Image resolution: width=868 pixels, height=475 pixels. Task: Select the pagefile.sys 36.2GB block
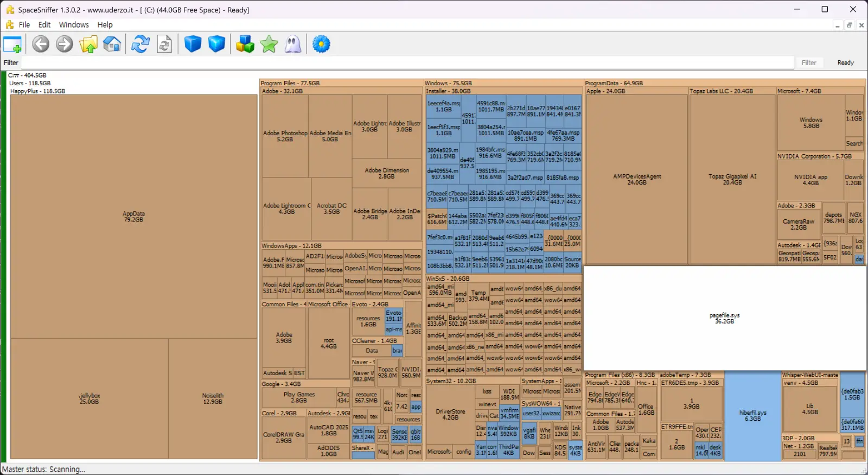[x=724, y=318]
